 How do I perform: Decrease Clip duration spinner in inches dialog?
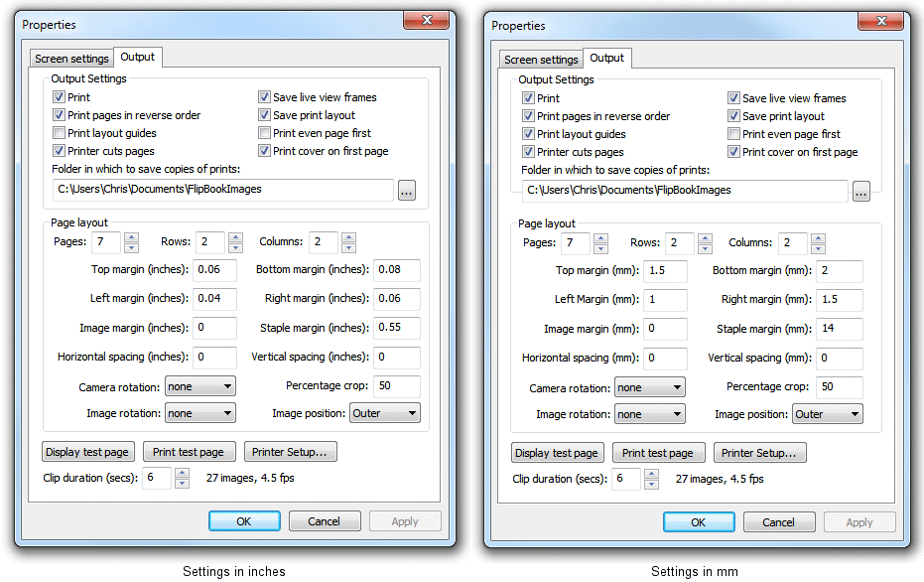[182, 483]
